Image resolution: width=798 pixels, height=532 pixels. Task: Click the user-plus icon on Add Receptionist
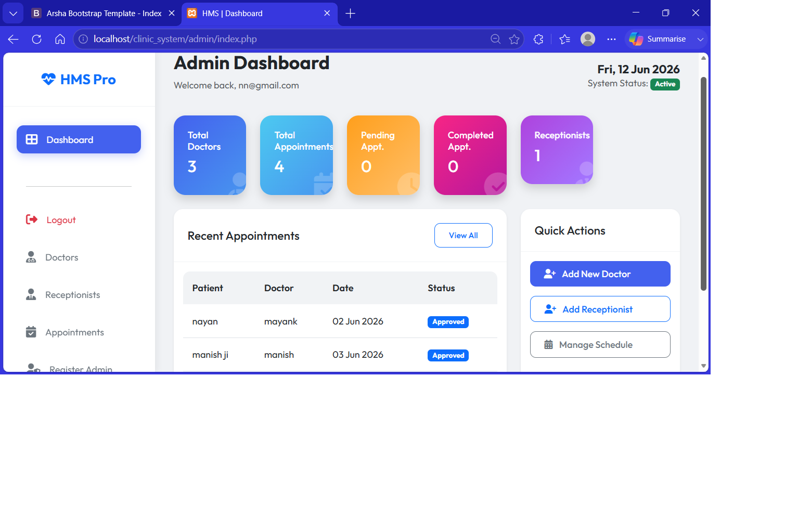click(550, 309)
